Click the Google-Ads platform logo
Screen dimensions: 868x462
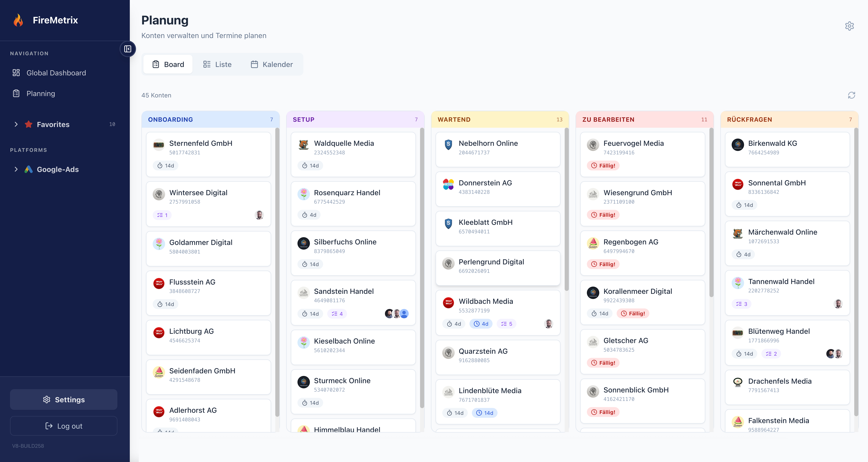(29, 169)
